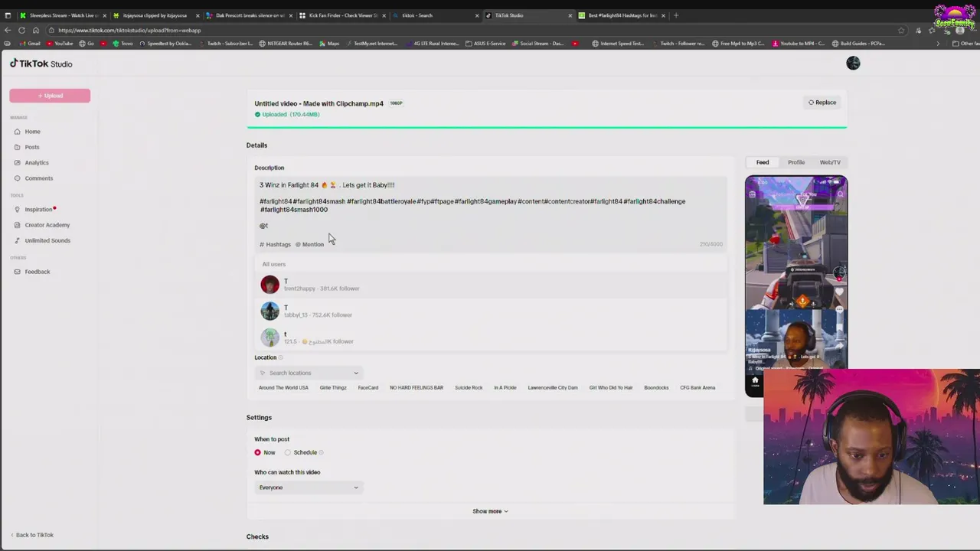Open the Search locations dropdown
This screenshot has width=980, height=551.
(x=308, y=373)
